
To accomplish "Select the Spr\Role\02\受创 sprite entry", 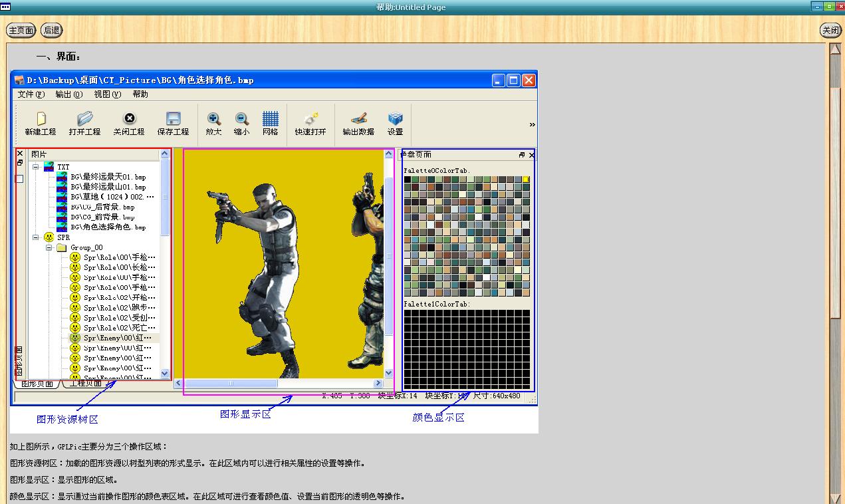I will (120, 318).
